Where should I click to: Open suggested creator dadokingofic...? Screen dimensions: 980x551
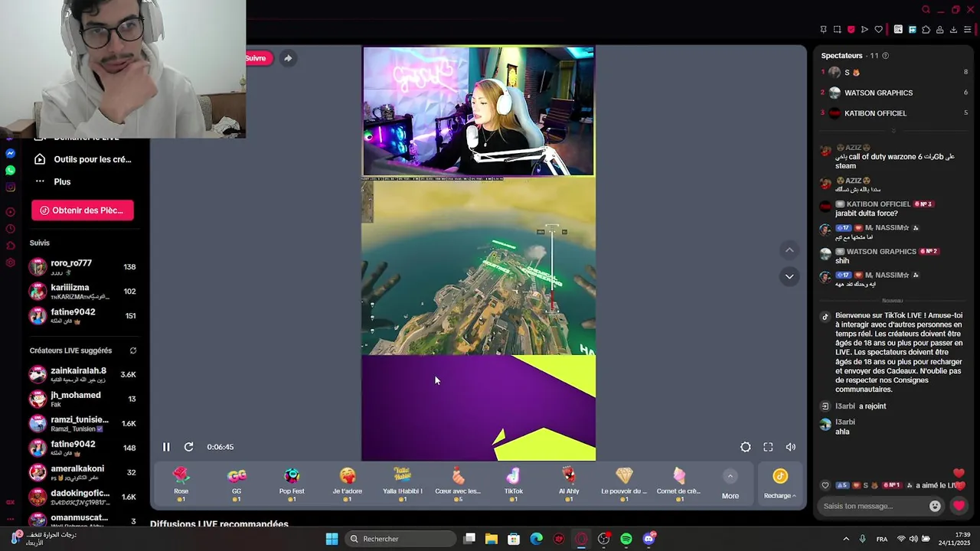point(83,497)
